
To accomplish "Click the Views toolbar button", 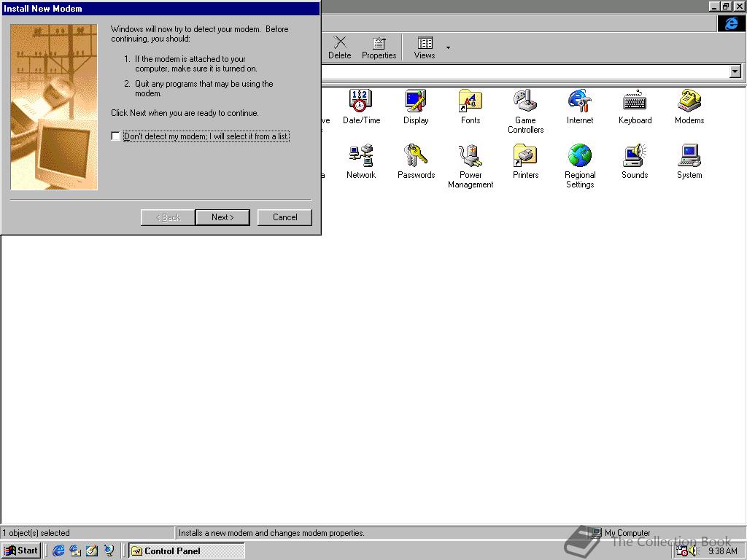I will tap(425, 47).
